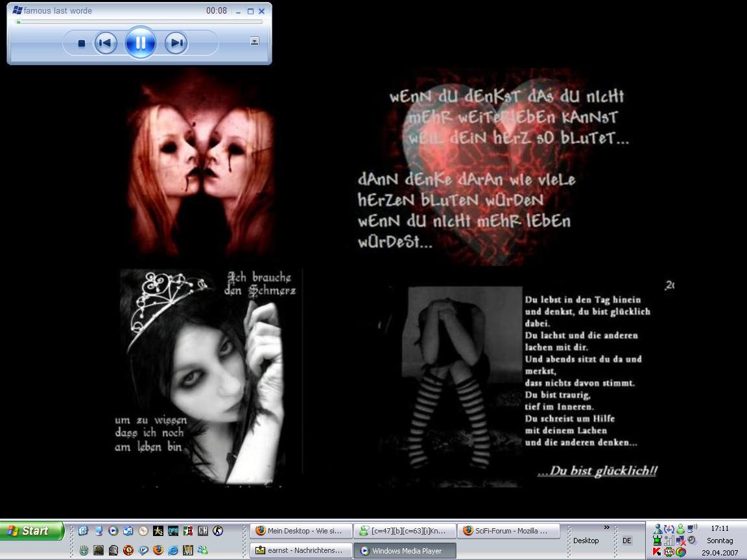Screen dimensions: 747x560
Task: Pause the playing track in media player
Action: 140,43
